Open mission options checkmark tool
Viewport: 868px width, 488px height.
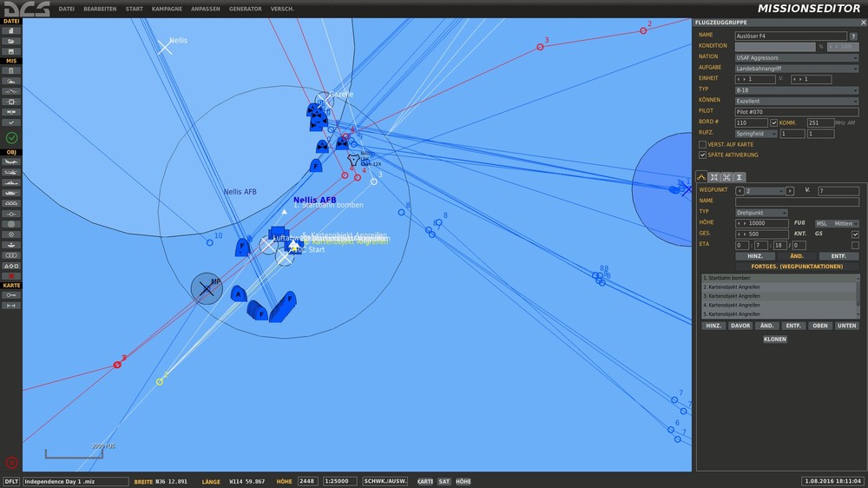point(11,122)
